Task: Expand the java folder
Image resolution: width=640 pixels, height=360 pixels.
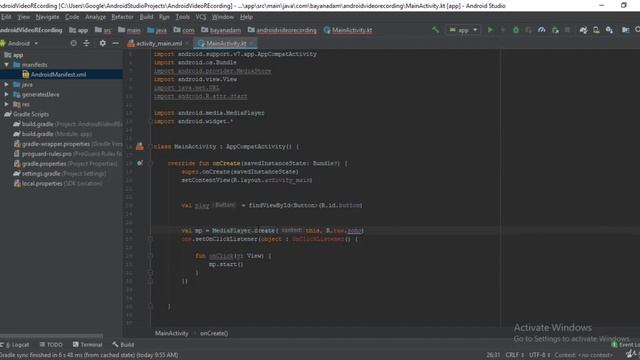Action: pyautogui.click(x=7, y=84)
